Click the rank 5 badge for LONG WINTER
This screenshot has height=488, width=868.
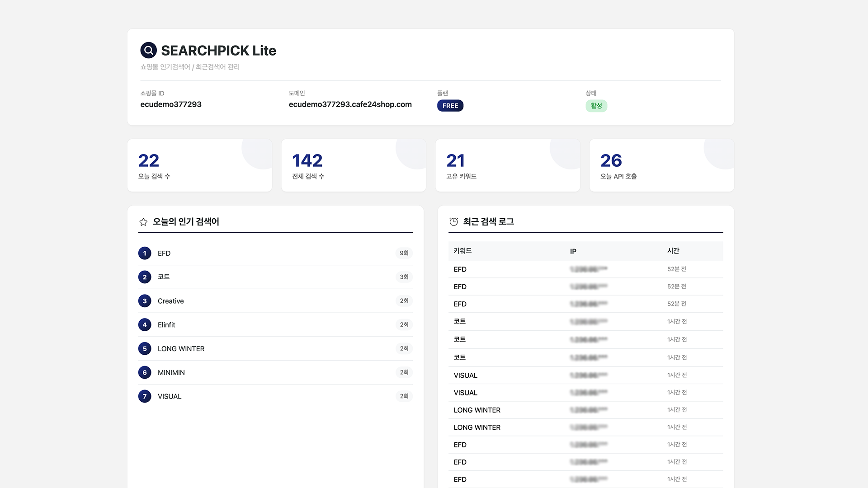(145, 349)
